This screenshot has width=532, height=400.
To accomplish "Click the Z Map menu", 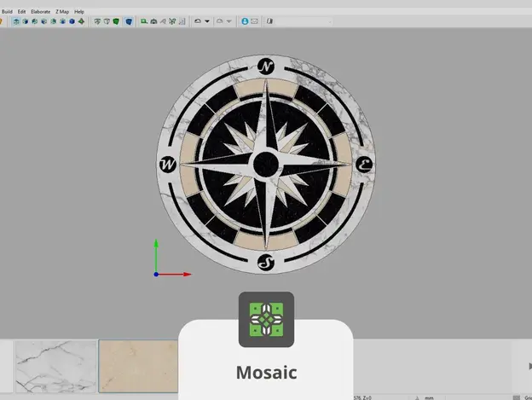I will pyautogui.click(x=62, y=11).
